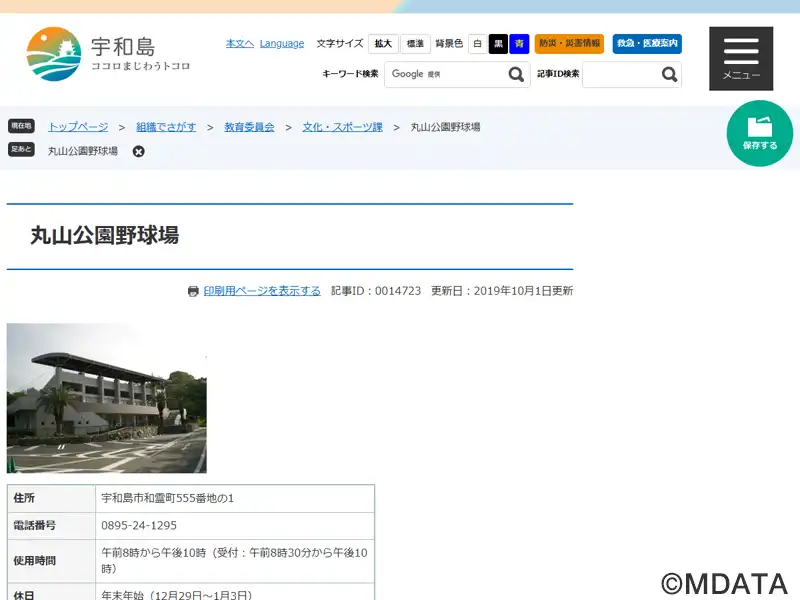Go to トップページ breadcrumb
This screenshot has width=800, height=600.
pos(78,127)
